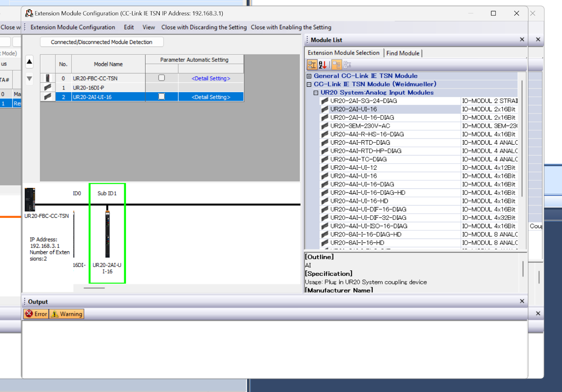562x392 pixels.
Task: Move selected module up with up arrow
Action: coord(30,62)
